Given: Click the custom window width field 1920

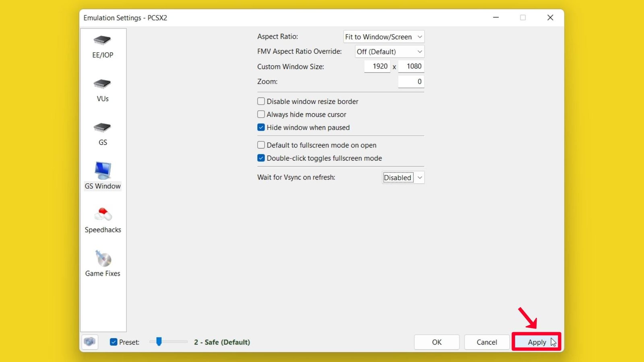Looking at the screenshot, I should (x=377, y=66).
